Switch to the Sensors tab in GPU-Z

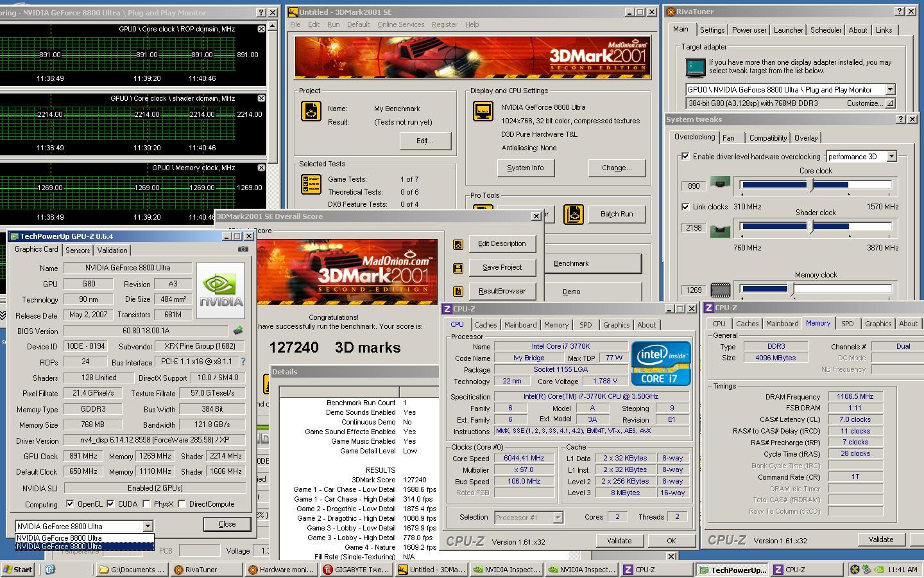[x=78, y=250]
